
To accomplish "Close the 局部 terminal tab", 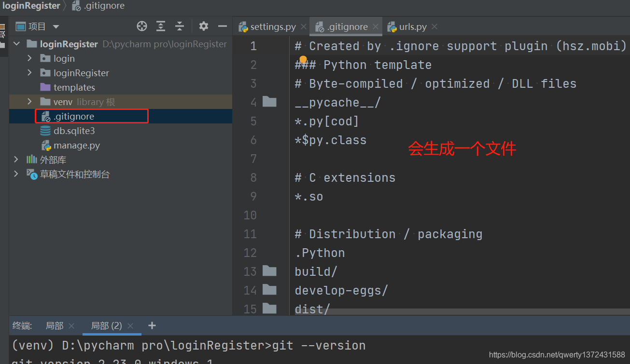I will click(71, 326).
